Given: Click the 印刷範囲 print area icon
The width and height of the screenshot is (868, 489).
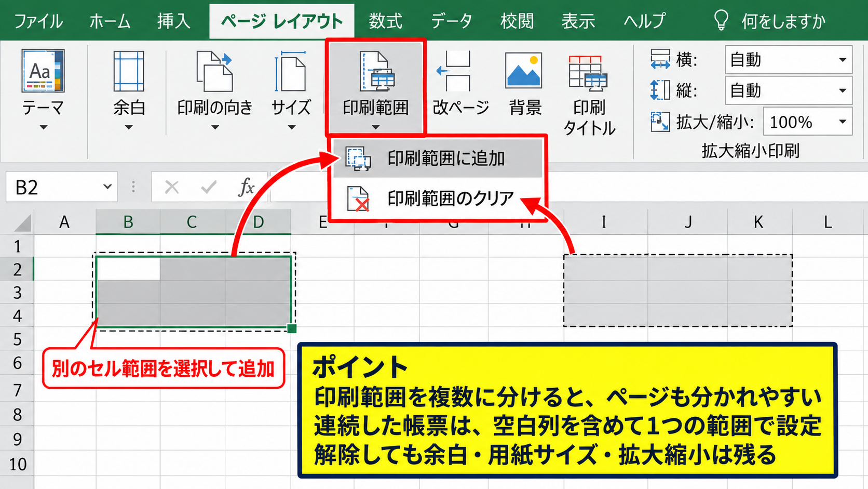Looking at the screenshot, I should click(377, 72).
